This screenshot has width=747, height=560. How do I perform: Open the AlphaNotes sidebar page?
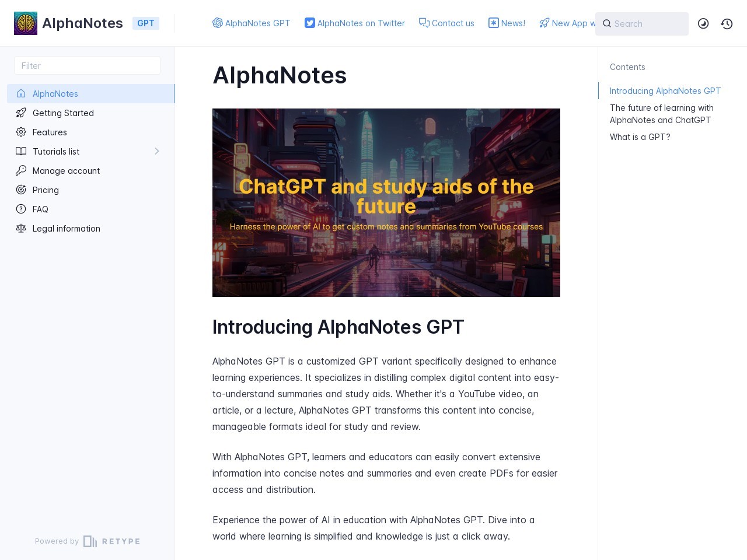(90, 93)
